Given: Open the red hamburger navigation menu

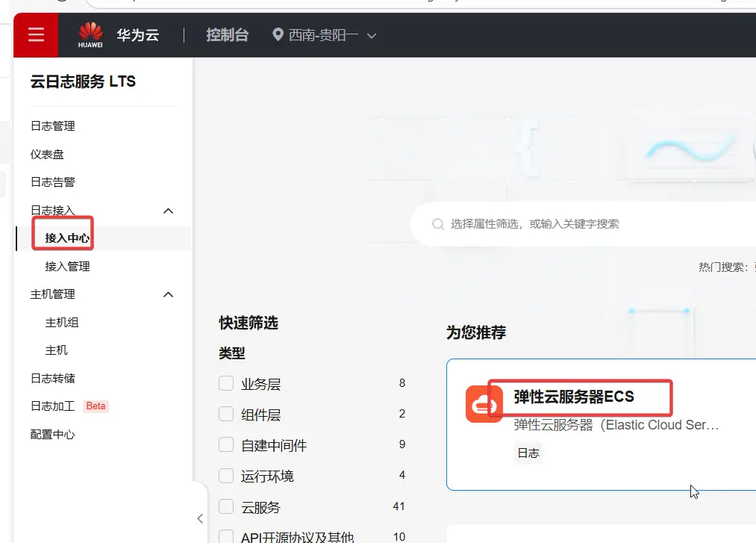Looking at the screenshot, I should point(36,35).
